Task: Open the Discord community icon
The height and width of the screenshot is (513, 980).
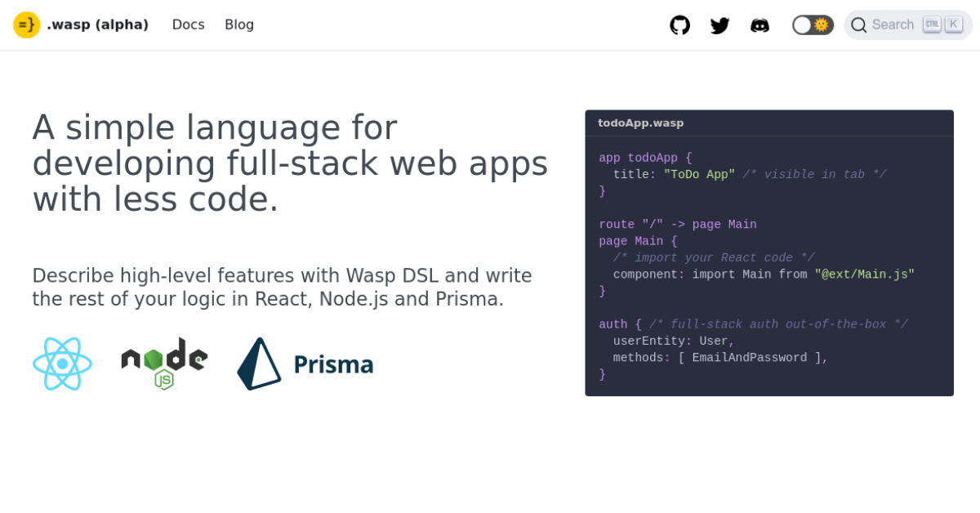Action: 759,25
